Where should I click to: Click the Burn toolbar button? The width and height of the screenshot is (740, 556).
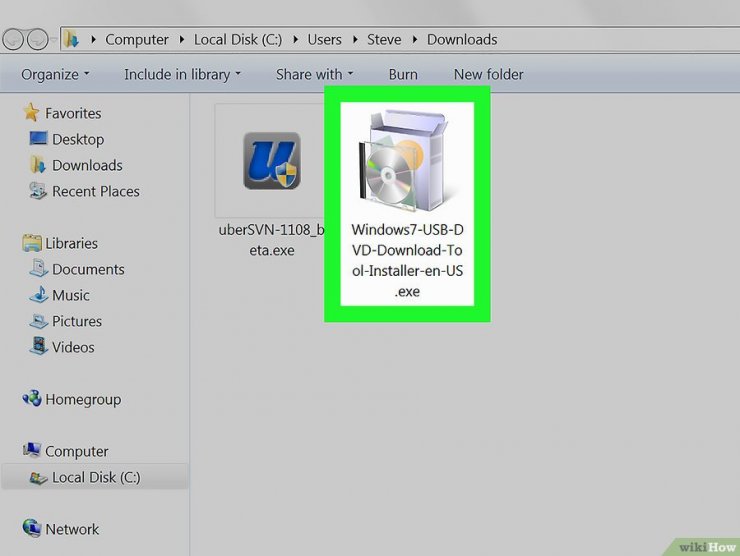[x=403, y=75]
